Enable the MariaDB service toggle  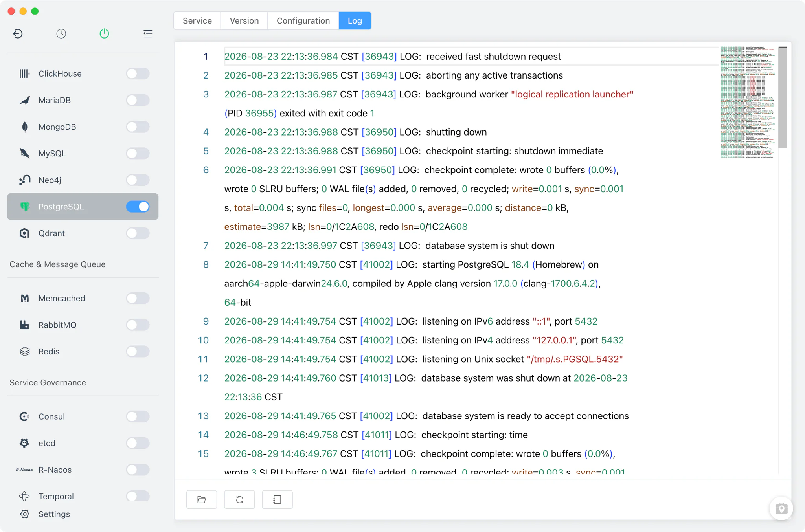(138, 100)
